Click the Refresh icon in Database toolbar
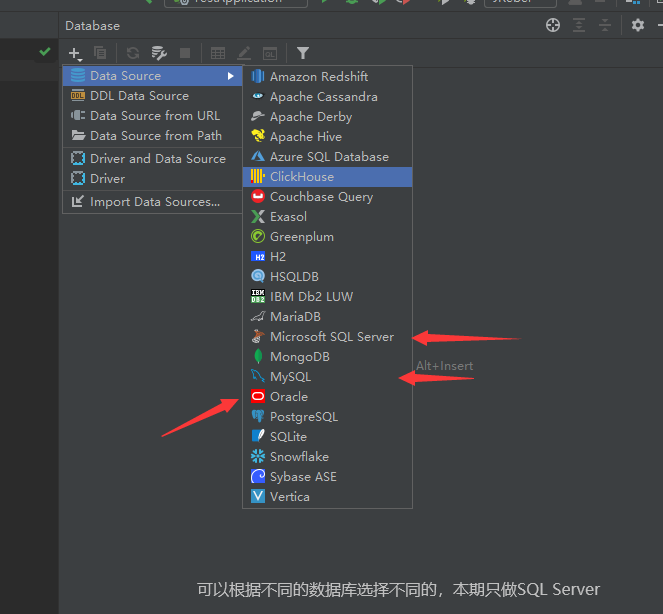 pos(133,53)
